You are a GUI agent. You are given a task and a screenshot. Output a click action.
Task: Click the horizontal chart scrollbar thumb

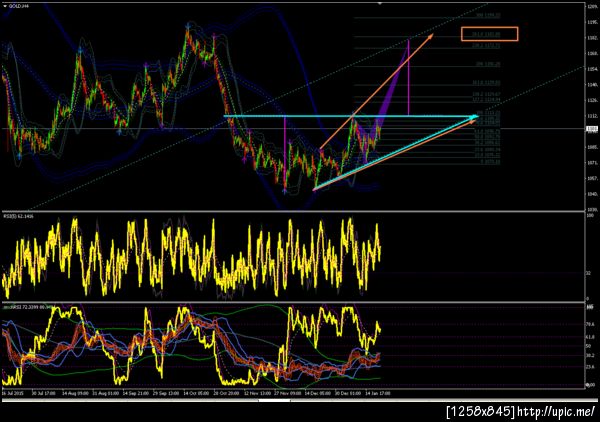pos(274,401)
